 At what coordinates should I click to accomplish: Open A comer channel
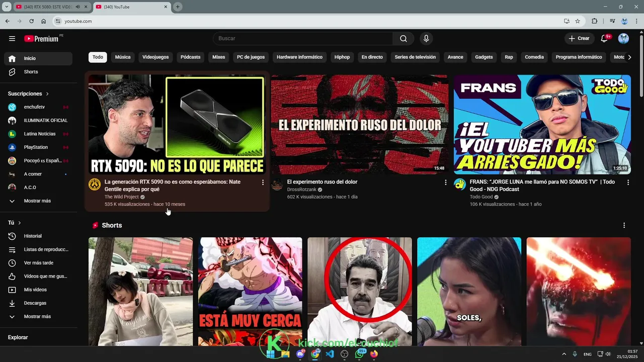pos(38,174)
